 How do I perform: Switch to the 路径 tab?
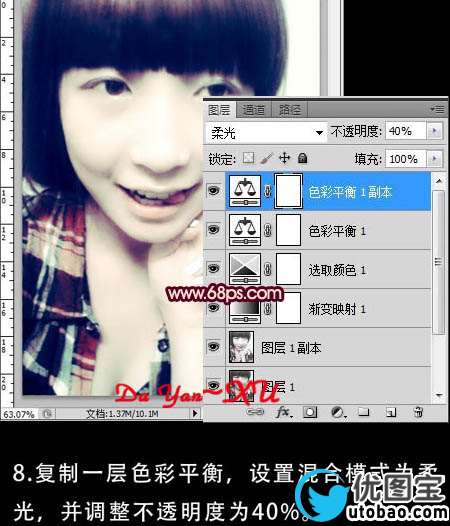point(289,110)
